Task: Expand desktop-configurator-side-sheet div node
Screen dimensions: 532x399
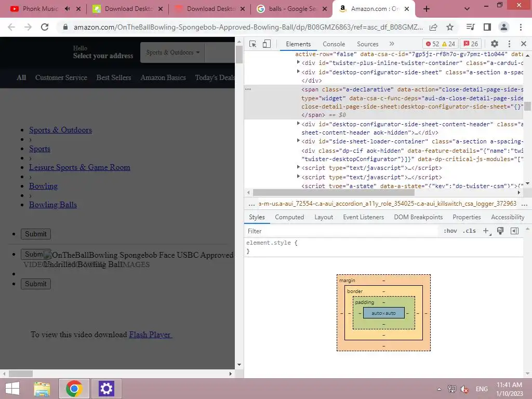Action: coord(298,72)
